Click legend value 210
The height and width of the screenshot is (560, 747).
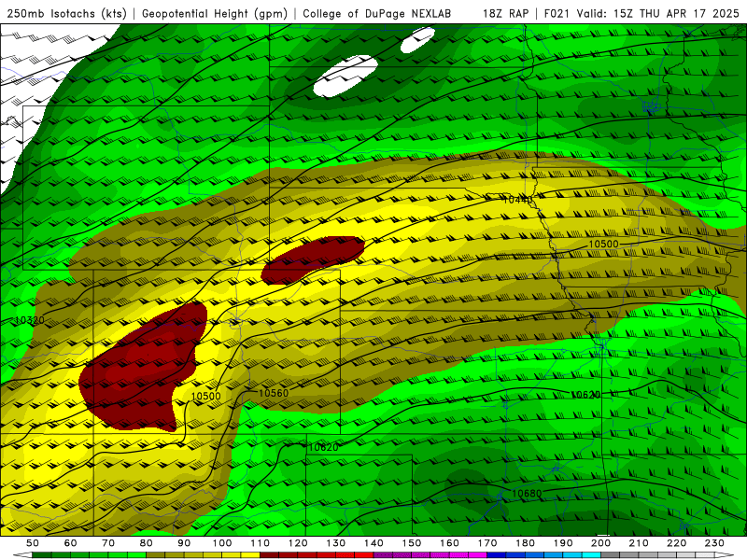639,543
